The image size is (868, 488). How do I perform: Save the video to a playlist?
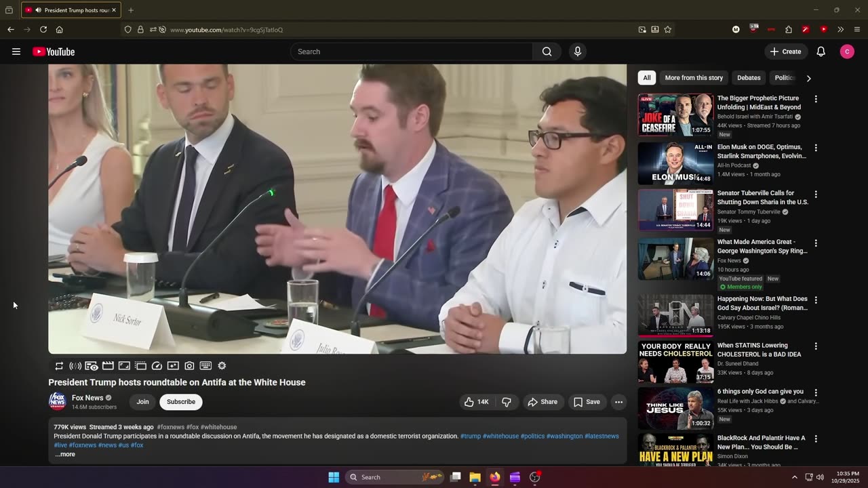coord(587,402)
